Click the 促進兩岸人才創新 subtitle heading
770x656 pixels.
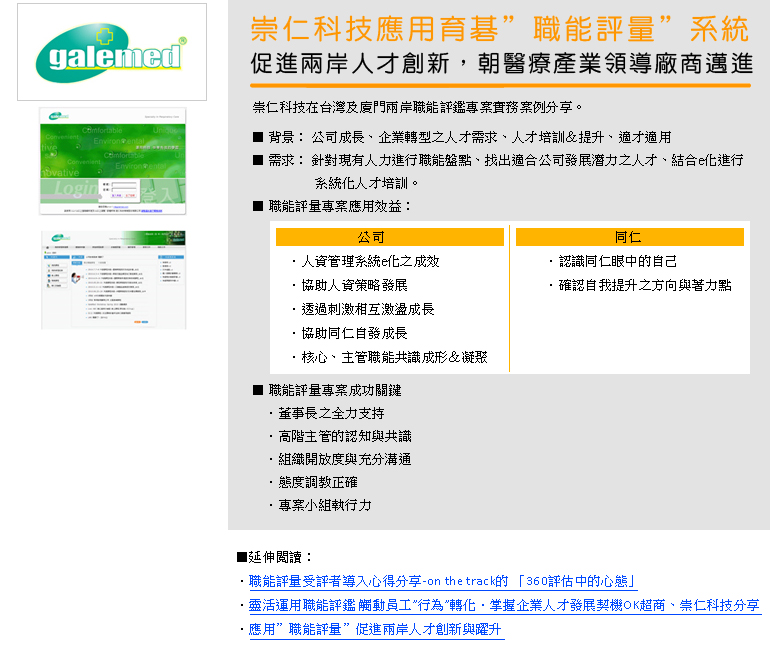pos(500,65)
